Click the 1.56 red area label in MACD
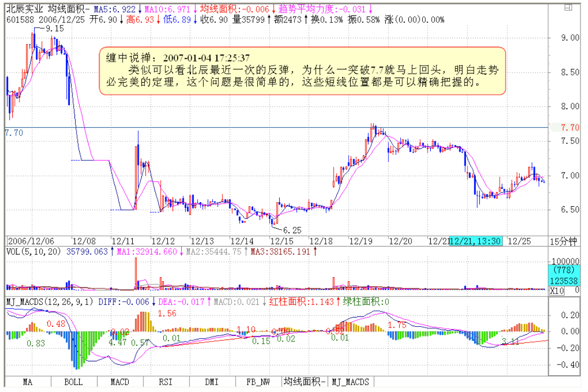 (167, 313)
